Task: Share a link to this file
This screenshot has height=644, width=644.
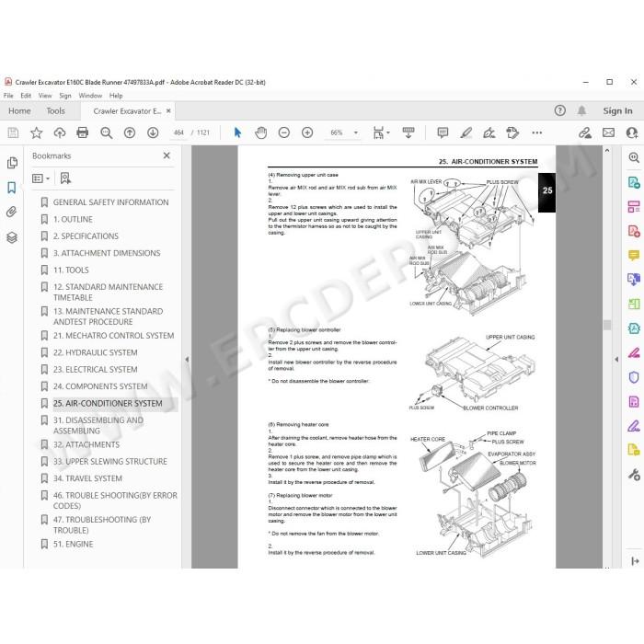Action: 585,132
